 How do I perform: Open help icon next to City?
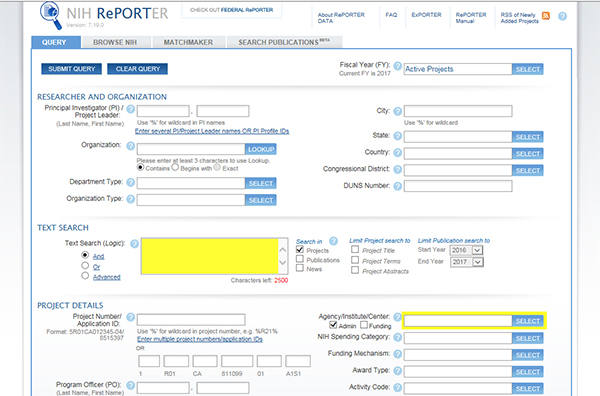pos(398,111)
